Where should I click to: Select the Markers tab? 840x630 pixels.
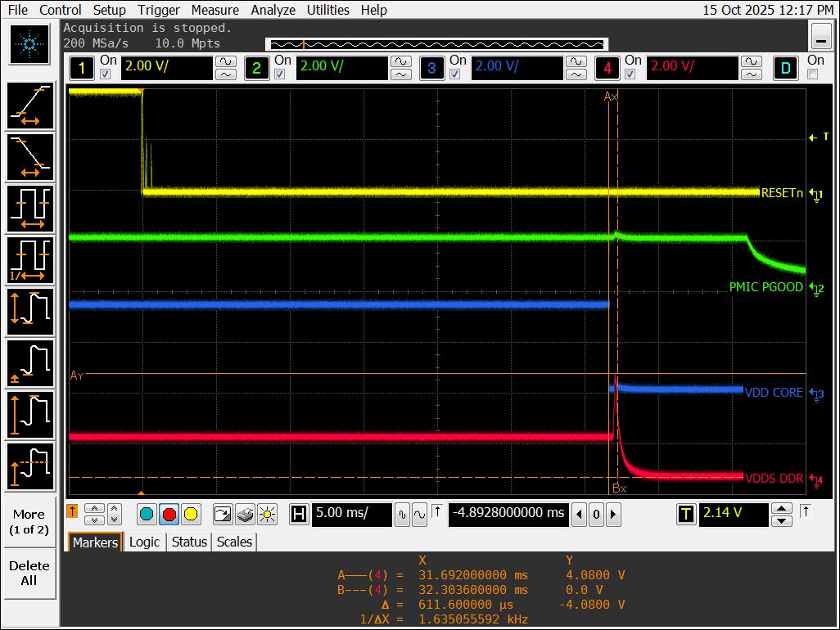95,542
